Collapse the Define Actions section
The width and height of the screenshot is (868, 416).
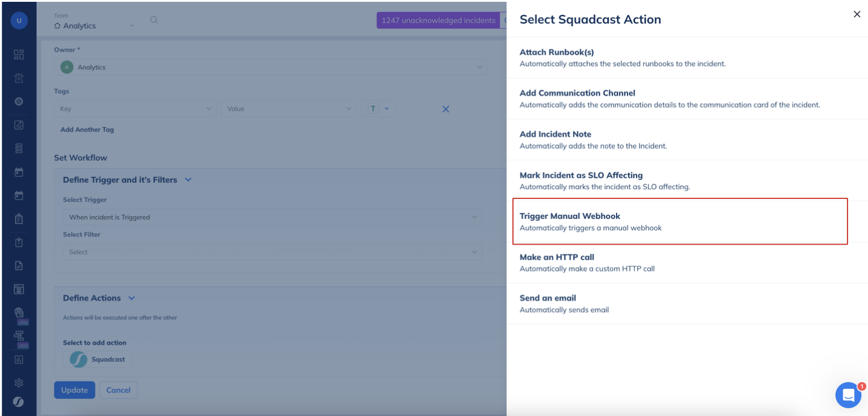point(132,298)
